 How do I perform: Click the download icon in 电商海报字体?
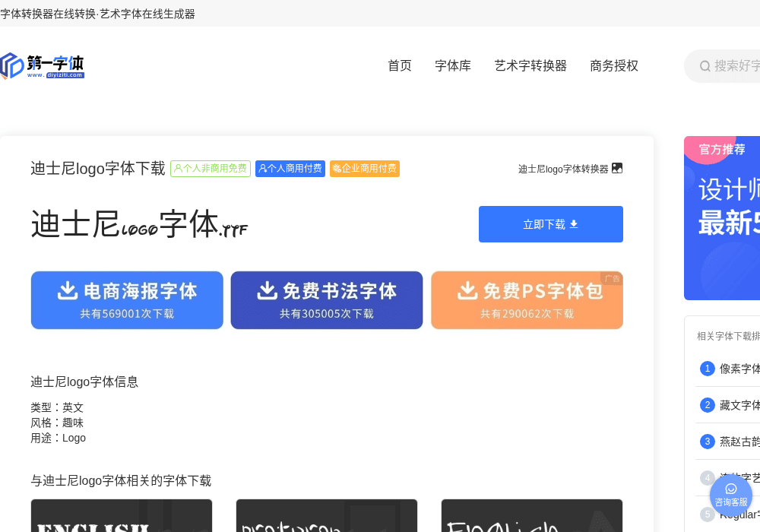coord(68,291)
